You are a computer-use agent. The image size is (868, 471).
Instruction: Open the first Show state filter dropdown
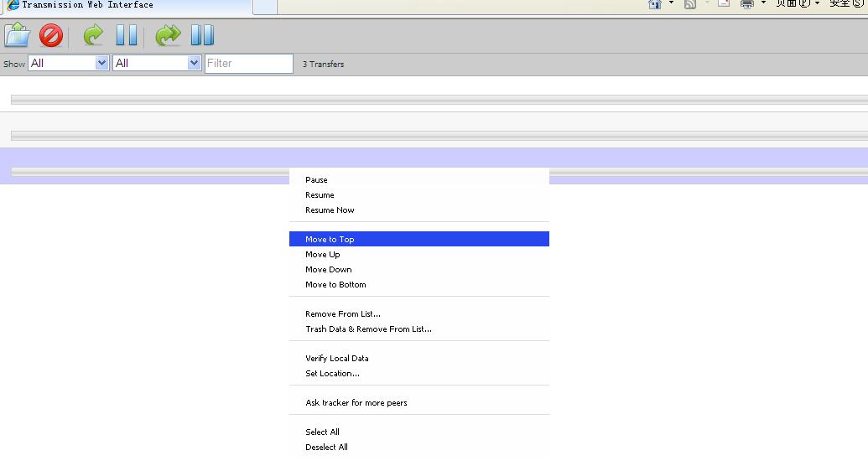(68, 63)
